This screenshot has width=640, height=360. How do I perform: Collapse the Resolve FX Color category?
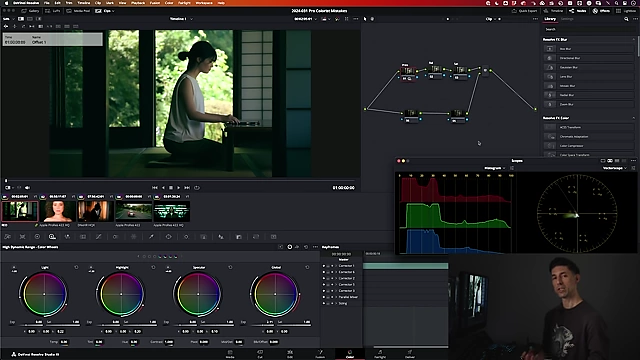point(633,118)
